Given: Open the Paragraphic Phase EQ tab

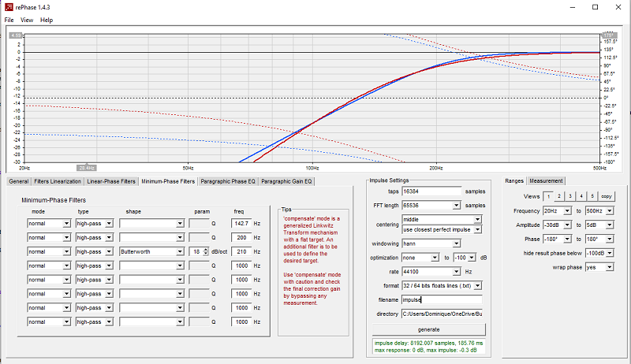Looking at the screenshot, I should [x=228, y=181].
